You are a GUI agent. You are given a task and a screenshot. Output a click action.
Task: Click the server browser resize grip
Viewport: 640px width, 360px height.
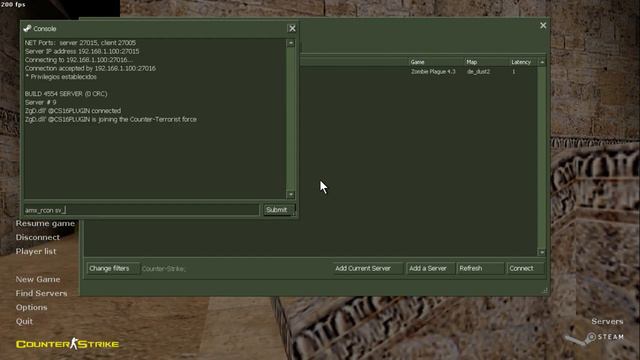(x=545, y=291)
